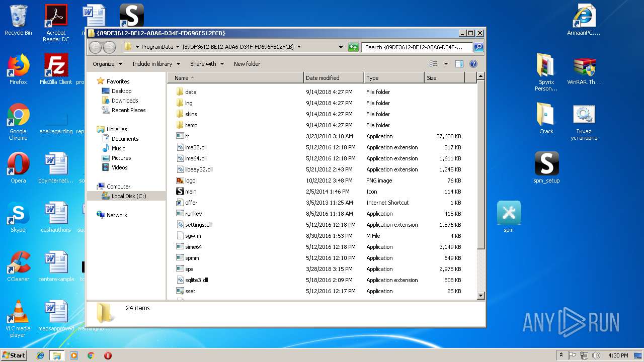Open the Organize menu

coord(107,64)
